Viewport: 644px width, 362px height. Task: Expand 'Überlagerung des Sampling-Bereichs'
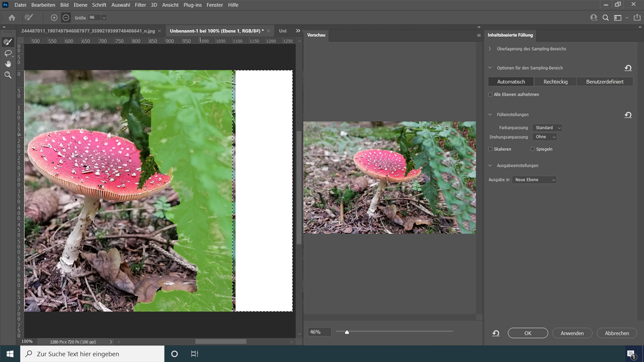pos(489,49)
